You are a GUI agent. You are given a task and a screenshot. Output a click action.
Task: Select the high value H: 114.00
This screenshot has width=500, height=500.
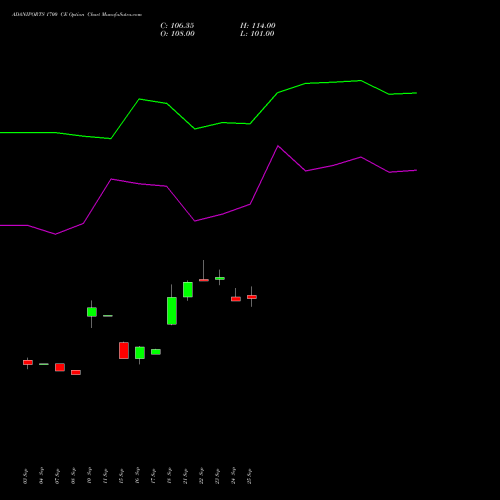pyautogui.click(x=258, y=26)
